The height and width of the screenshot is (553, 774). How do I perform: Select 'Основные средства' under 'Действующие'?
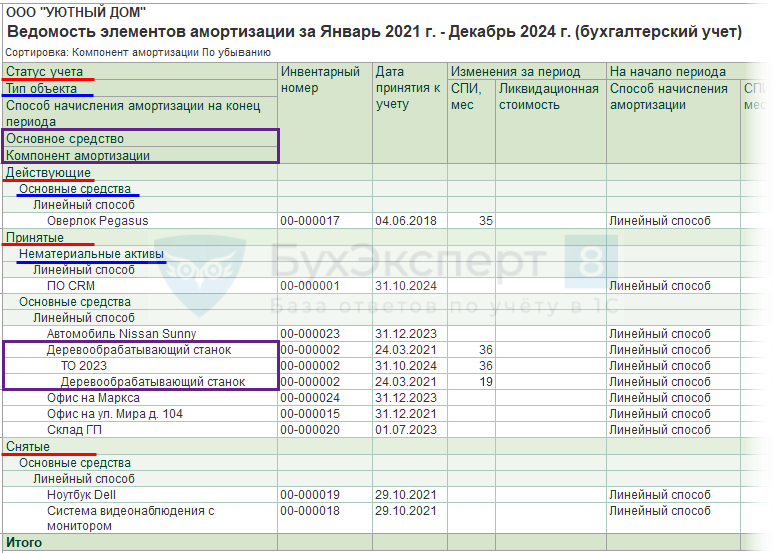pyautogui.click(x=140, y=189)
